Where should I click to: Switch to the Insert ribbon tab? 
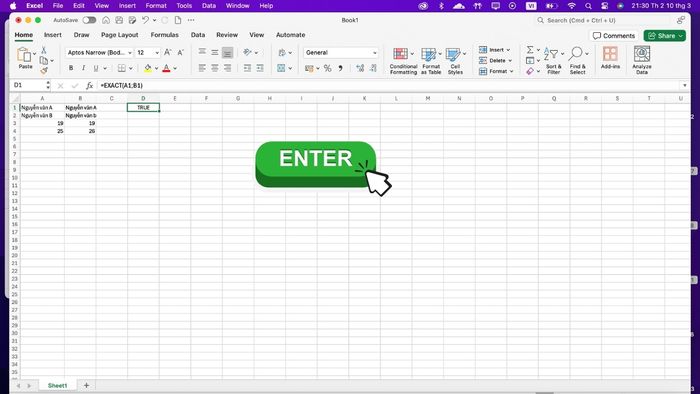point(53,35)
